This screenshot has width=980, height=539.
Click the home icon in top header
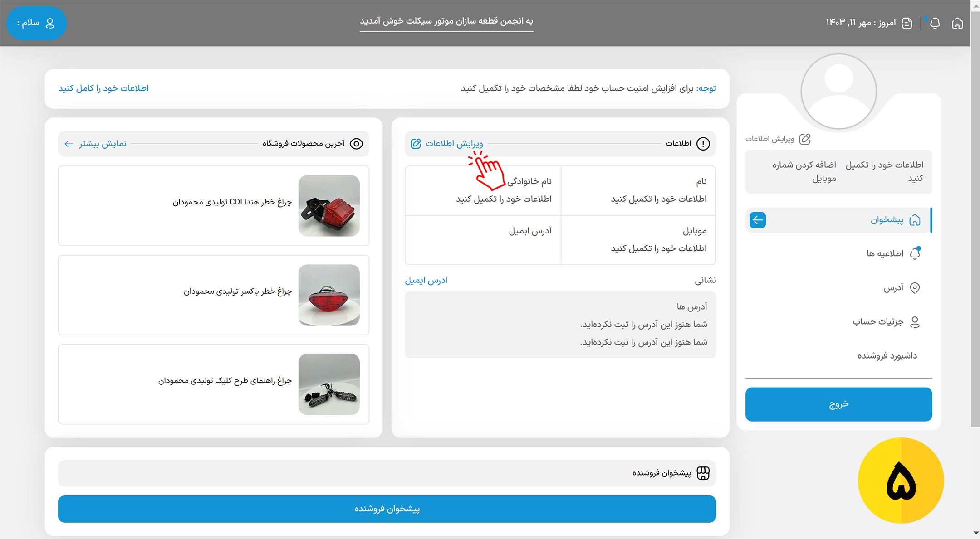[957, 23]
